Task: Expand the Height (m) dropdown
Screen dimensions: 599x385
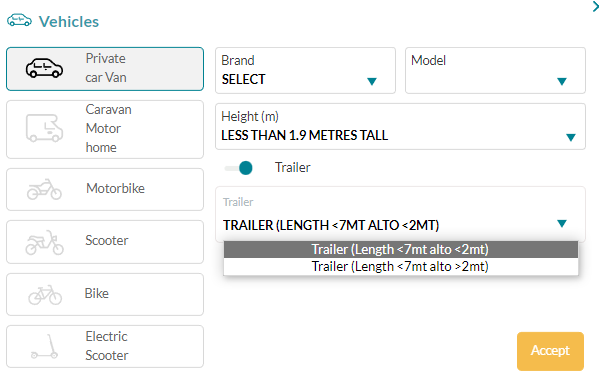Action: [400, 126]
